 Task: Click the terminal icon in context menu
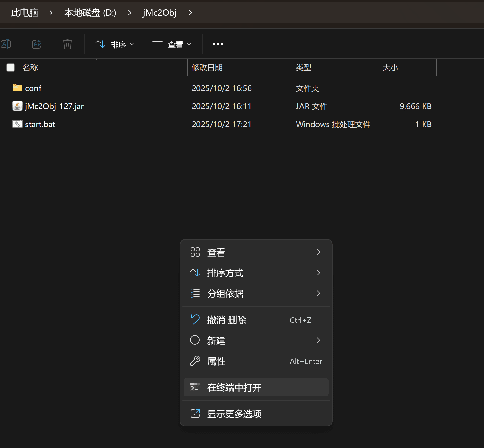(x=195, y=387)
